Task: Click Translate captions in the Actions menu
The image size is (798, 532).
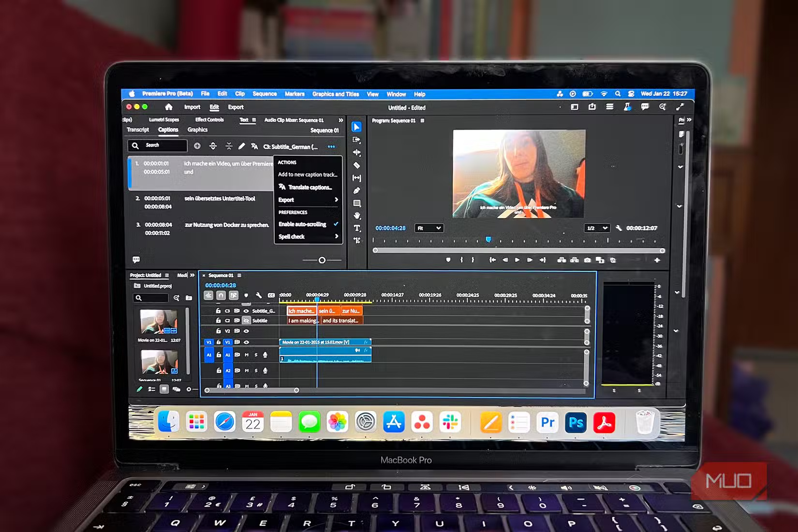Action: [x=310, y=187]
